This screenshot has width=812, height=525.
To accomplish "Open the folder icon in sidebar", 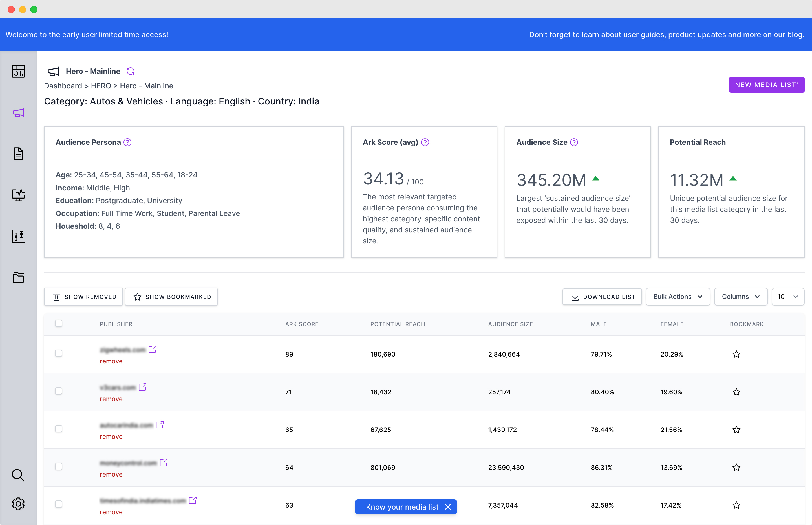I will (18, 277).
